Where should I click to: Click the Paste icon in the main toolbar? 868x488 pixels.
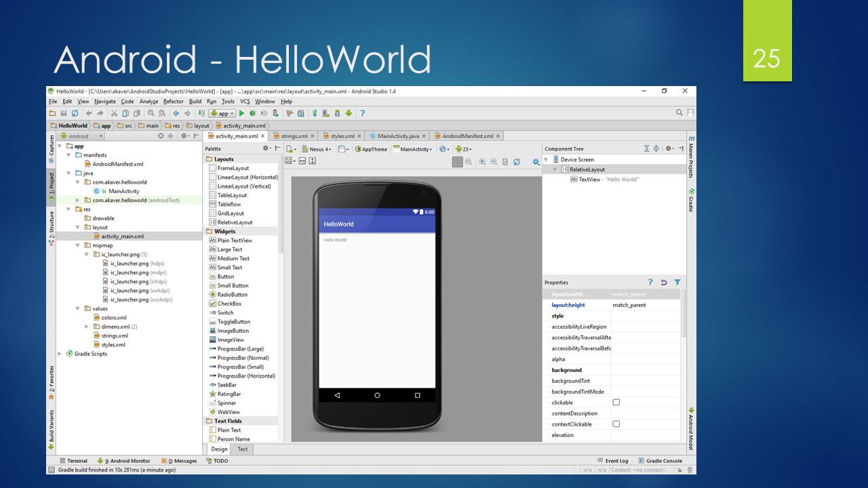(136, 113)
